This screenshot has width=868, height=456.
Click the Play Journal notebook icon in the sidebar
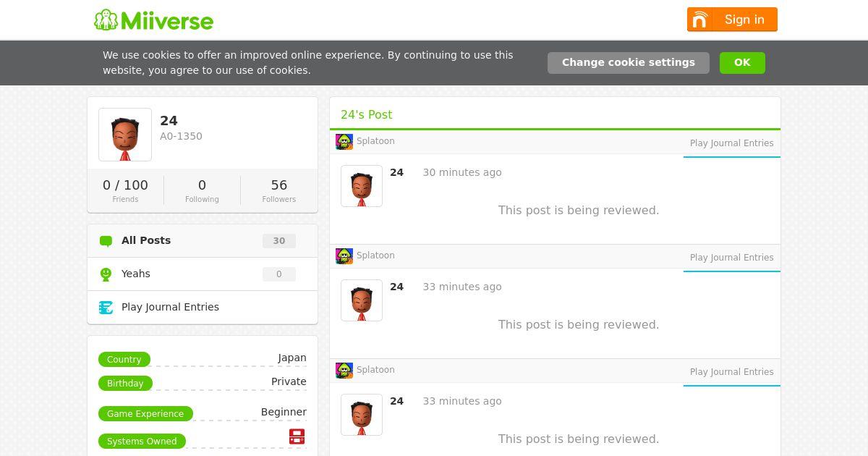coord(106,308)
